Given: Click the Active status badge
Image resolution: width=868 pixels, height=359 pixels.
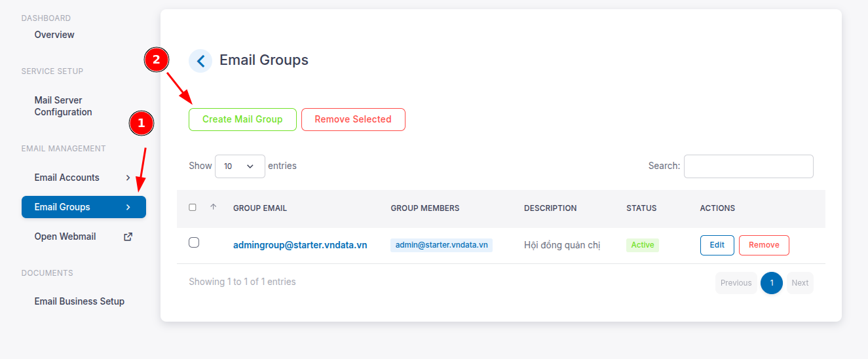Looking at the screenshot, I should tap(643, 245).
